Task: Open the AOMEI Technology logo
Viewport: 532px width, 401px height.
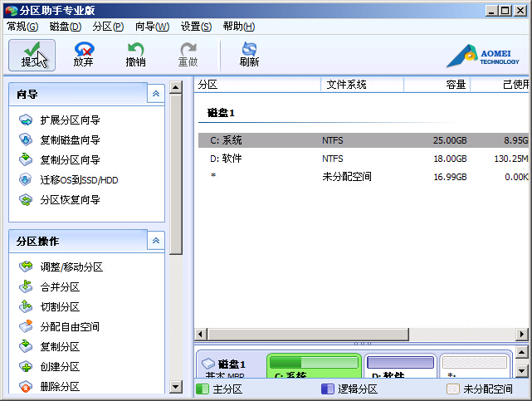Action: click(483, 56)
